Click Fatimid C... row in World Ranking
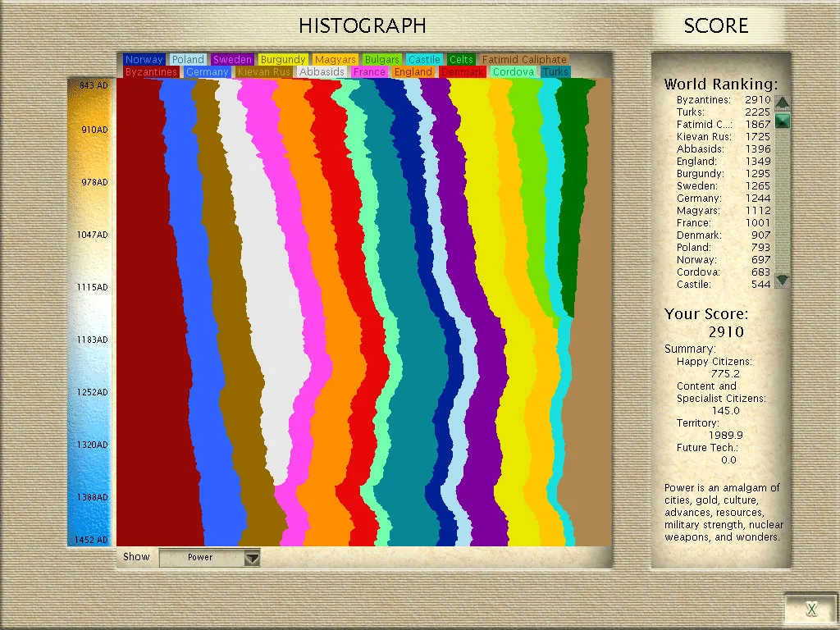This screenshot has width=840, height=630. pos(724,125)
